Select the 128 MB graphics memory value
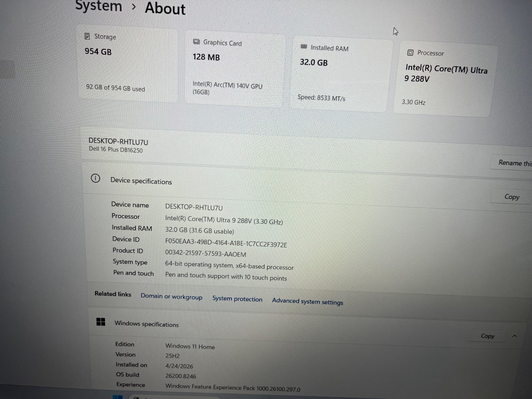 pos(206,57)
